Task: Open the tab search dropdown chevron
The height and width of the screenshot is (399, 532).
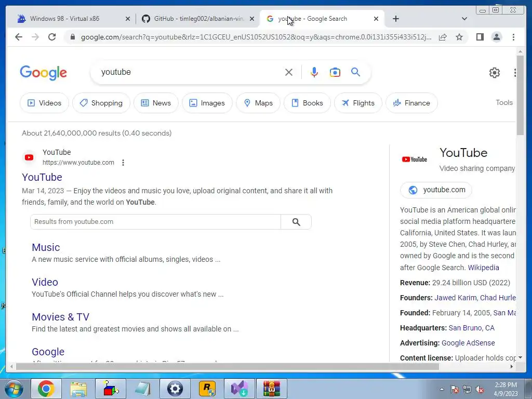Action: point(464,19)
